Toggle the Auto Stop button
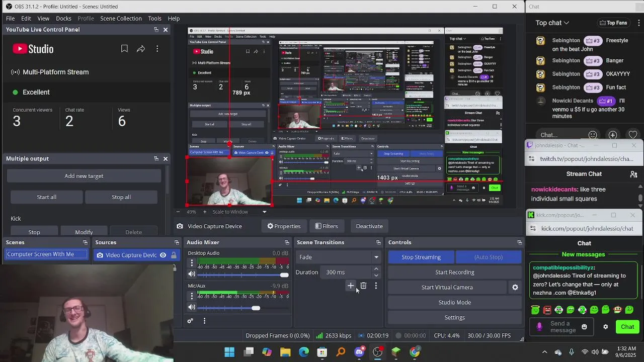Viewport: 644px width, 362px height. coord(488,257)
